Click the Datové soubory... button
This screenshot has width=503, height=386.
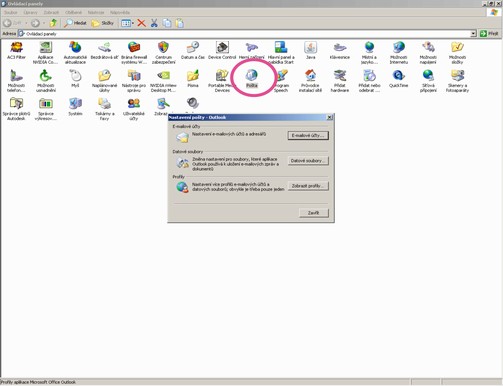[308, 161]
